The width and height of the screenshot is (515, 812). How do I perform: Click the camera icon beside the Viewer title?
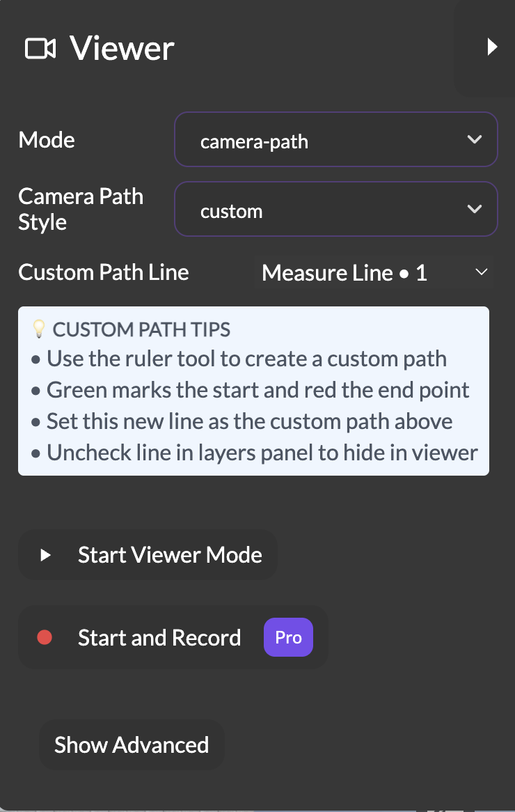click(40, 49)
